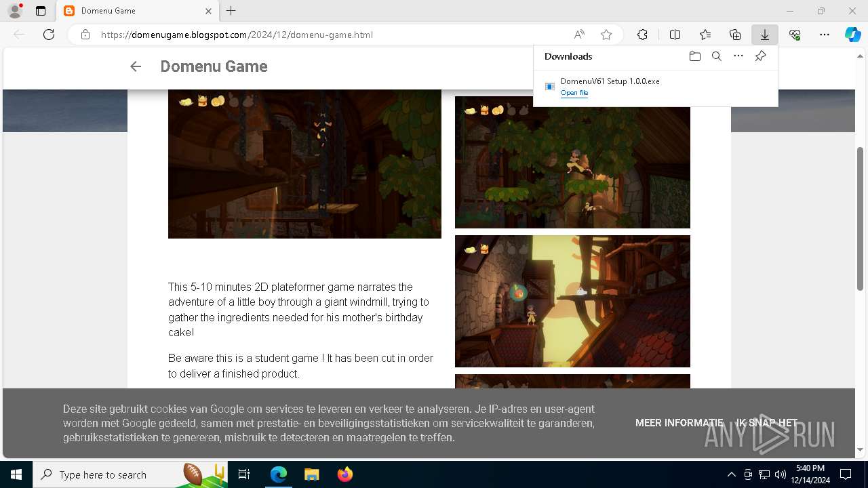Open Microsoft Edge from taskbar
This screenshot has width=868, height=488.
pos(279,474)
